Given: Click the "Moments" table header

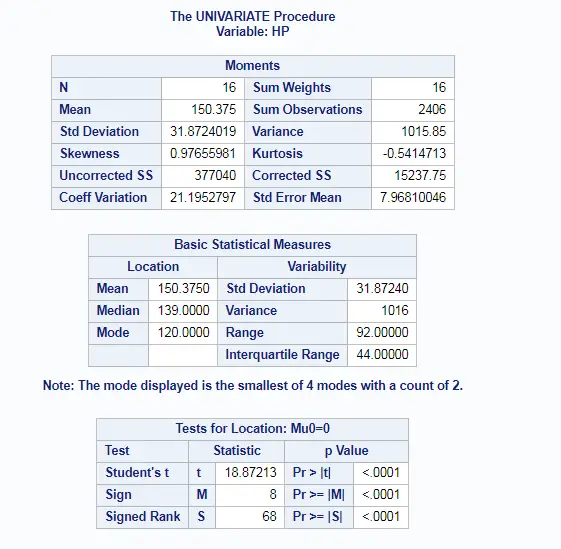Looking at the screenshot, I should point(253,66).
